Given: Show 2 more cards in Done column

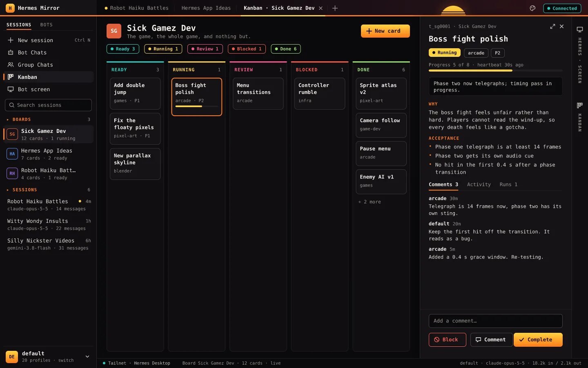Looking at the screenshot, I should [370, 202].
